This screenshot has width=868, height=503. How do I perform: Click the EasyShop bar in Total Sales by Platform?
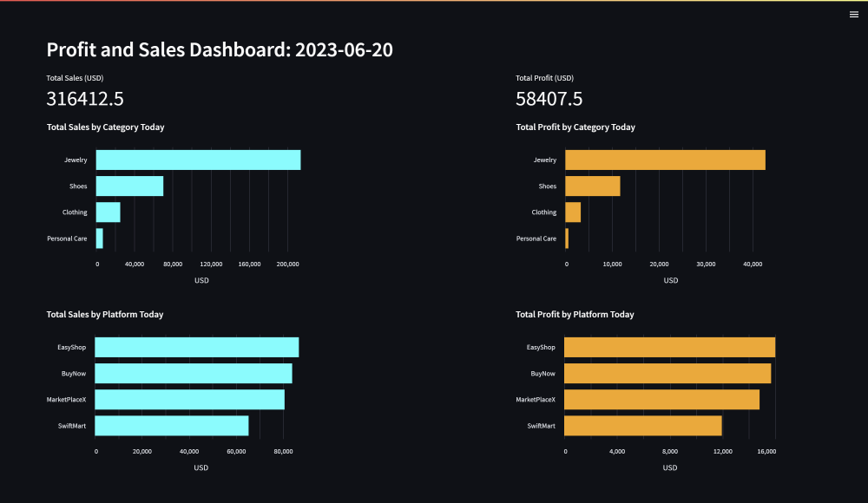[x=197, y=347]
